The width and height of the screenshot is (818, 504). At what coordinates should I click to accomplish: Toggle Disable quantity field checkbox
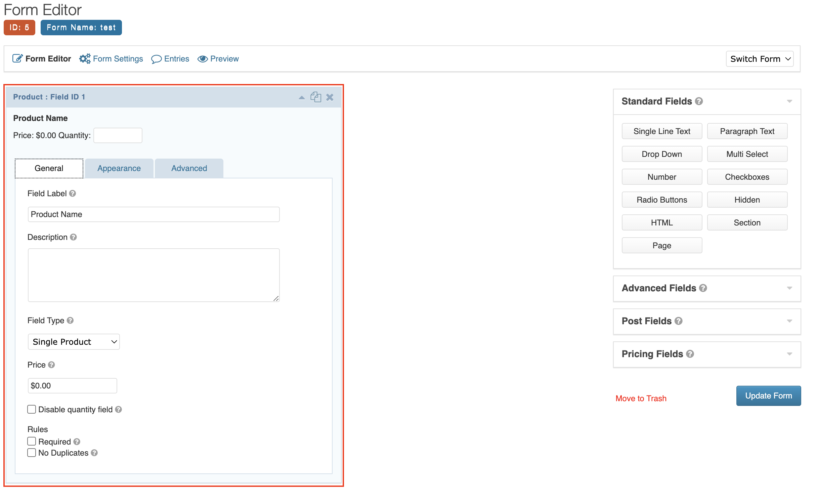tap(32, 409)
